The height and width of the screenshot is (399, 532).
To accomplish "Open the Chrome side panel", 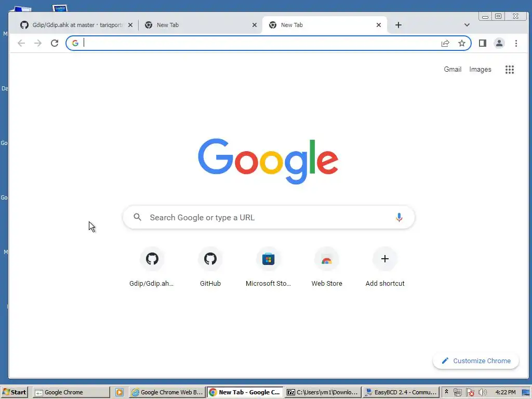I will pos(483,43).
